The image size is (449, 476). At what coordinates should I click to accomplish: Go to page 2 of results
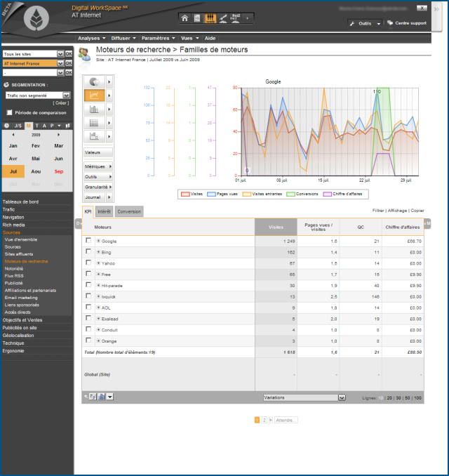click(264, 420)
